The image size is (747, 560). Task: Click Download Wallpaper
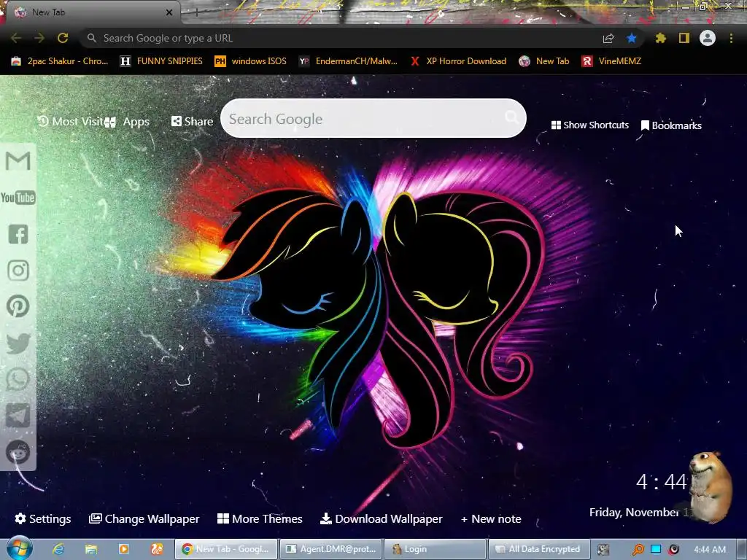381,518
